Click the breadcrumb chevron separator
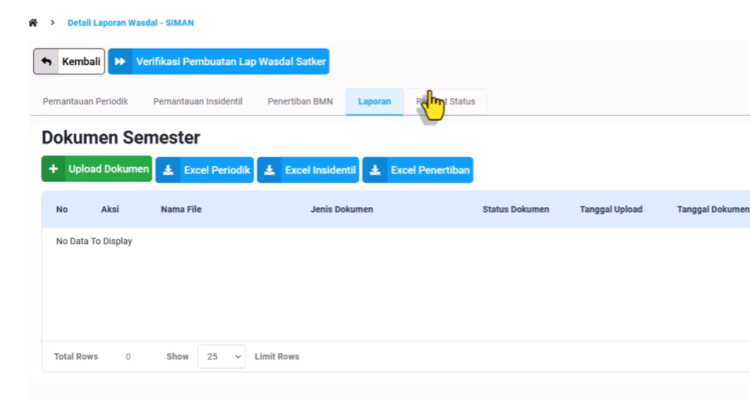750x400 pixels. [x=53, y=22]
